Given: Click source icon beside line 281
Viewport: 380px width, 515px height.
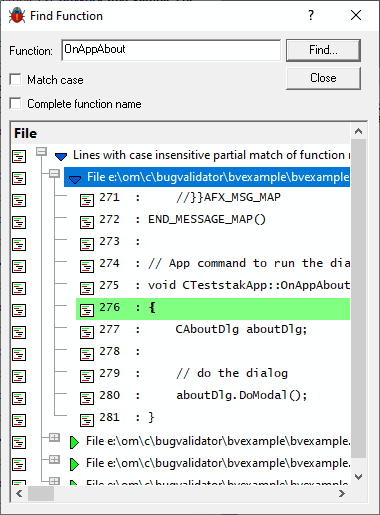Looking at the screenshot, I should click(x=87, y=420).
